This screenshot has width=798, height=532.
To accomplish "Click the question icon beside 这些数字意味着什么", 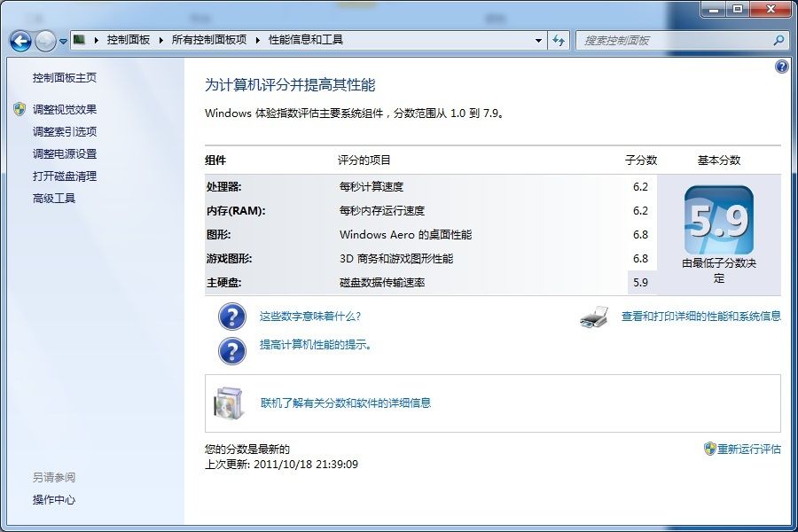I will [232, 317].
